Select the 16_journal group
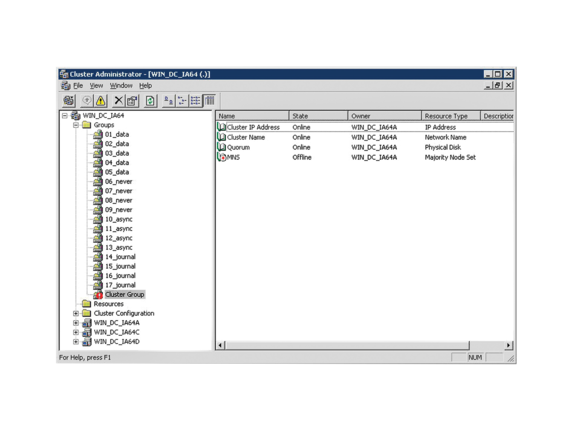573x430 pixels. click(x=120, y=276)
